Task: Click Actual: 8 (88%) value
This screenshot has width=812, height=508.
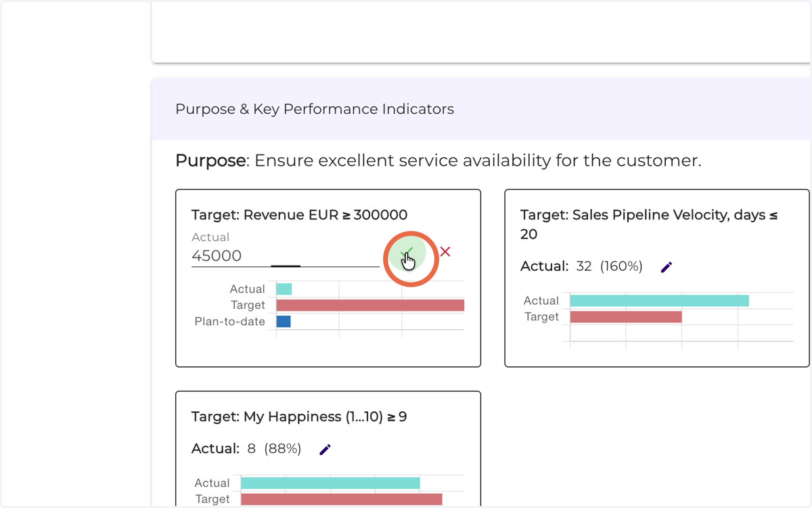Action: coord(246,448)
